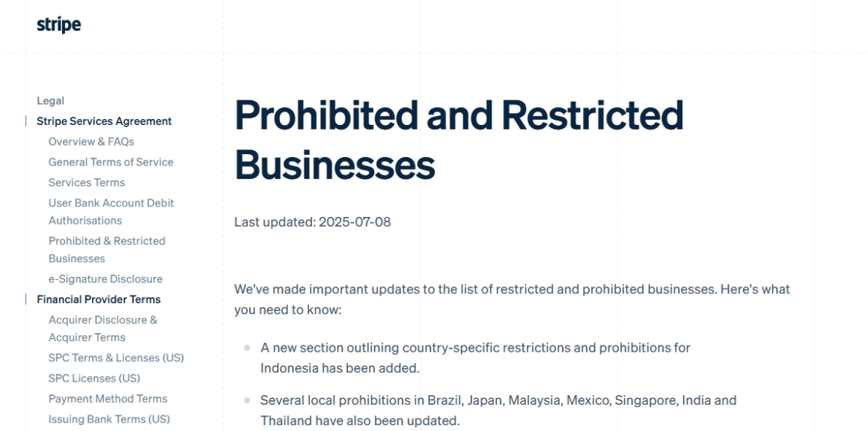This screenshot has width=868, height=431.
Task: Open User Bank Account Debit Authorisations
Action: coord(111,211)
